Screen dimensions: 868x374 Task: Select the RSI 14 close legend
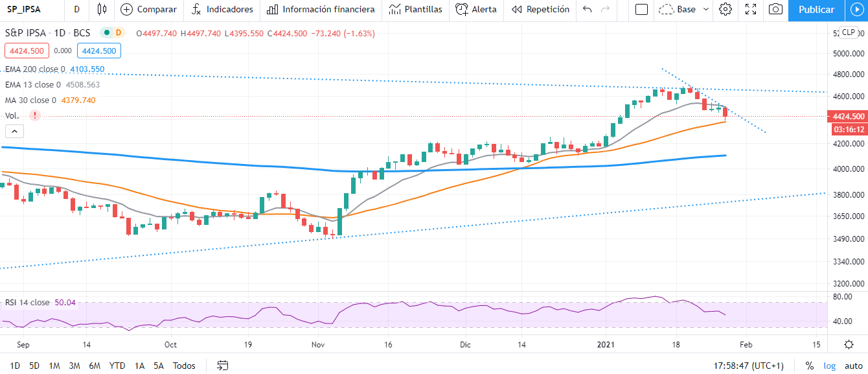click(27, 303)
